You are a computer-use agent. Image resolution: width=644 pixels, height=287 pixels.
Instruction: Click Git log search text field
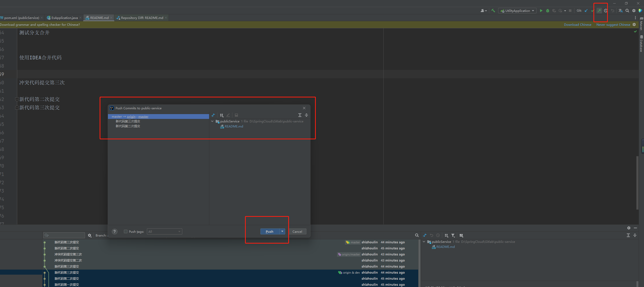pyautogui.click(x=64, y=235)
